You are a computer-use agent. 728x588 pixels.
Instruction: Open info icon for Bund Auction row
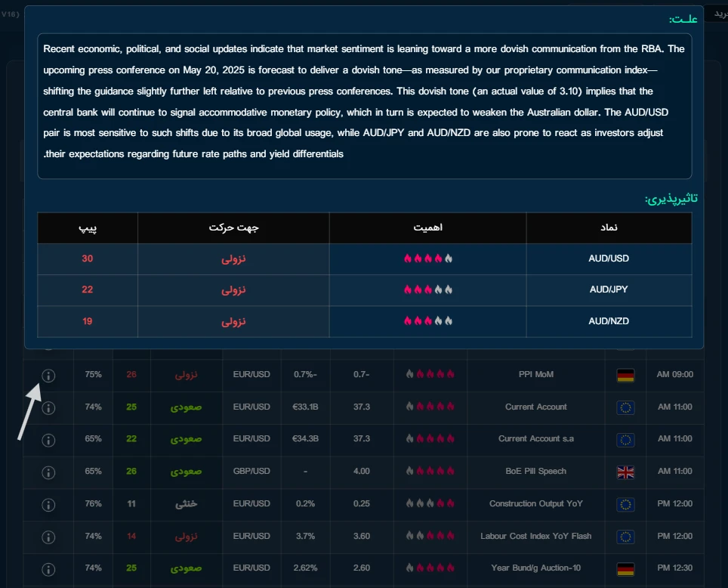point(48,568)
